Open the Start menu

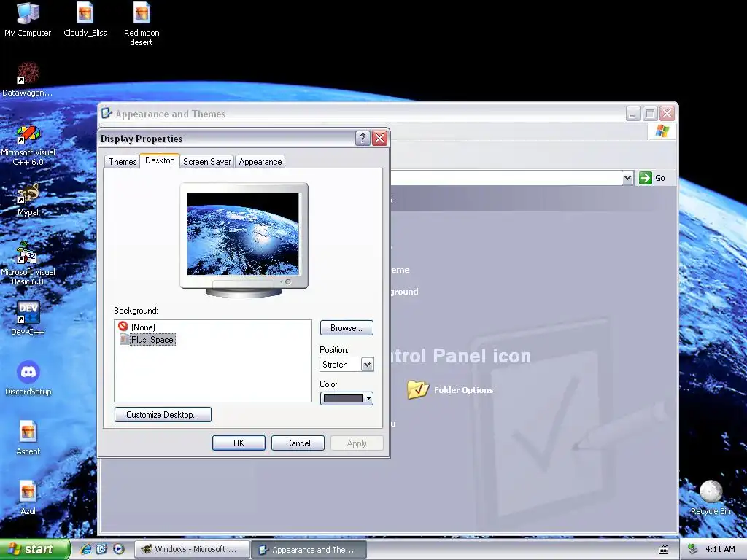click(34, 549)
